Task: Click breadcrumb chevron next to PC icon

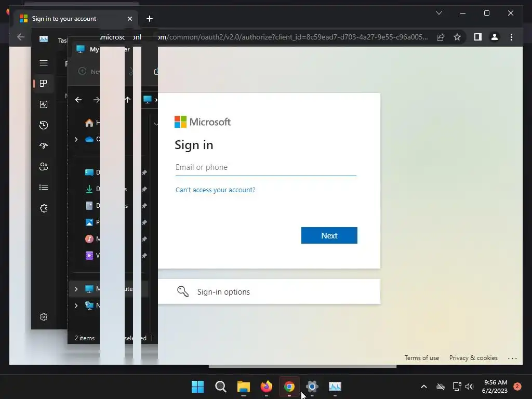Action: tap(156, 100)
